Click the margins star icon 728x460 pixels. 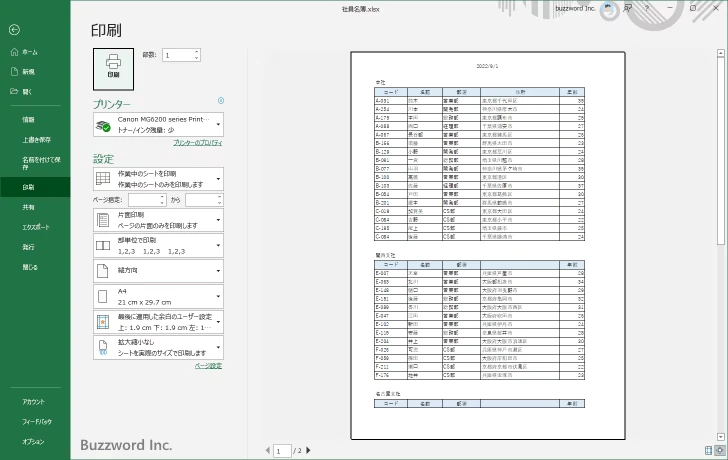point(103,322)
